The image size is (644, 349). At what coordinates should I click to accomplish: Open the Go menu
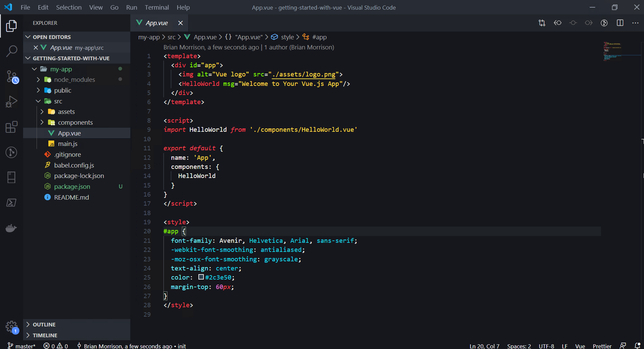pos(114,7)
